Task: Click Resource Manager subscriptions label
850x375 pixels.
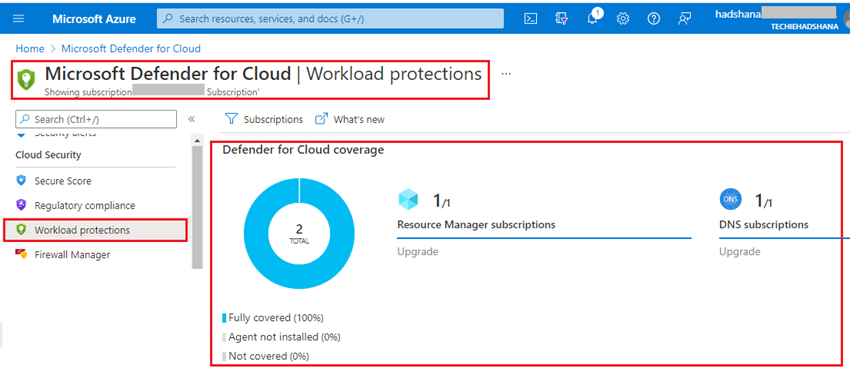Action: coord(476,224)
